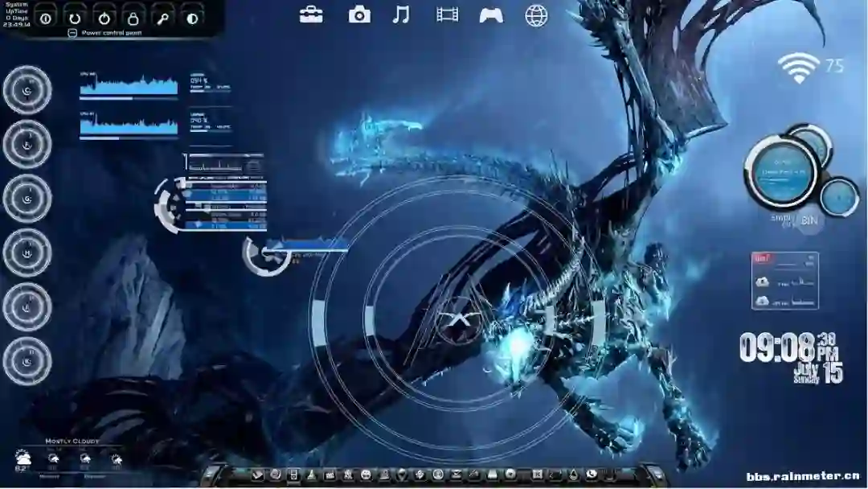868x489 pixels.
Task: Open drive G circular gauge
Action: pos(27,199)
